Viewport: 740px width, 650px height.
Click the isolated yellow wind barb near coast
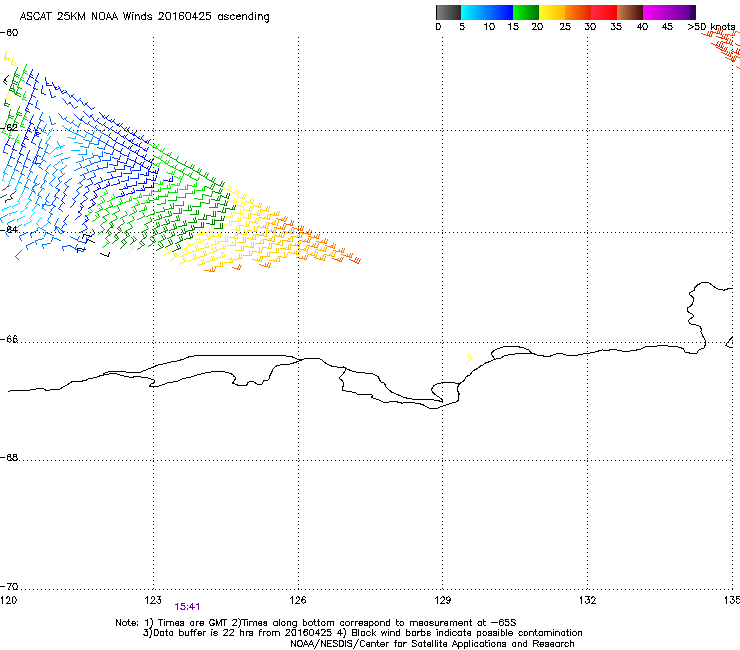point(469,359)
